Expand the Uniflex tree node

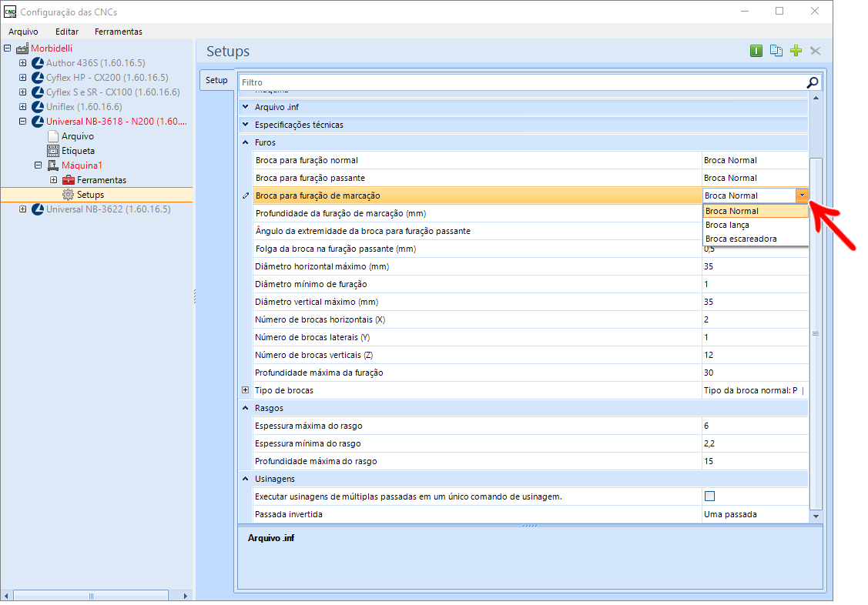22,107
